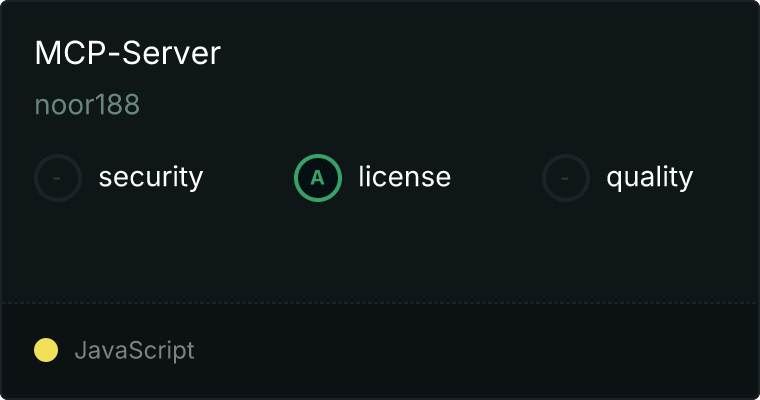This screenshot has width=760, height=400.
Task: Open the noor188 author profile
Action: pos(87,104)
